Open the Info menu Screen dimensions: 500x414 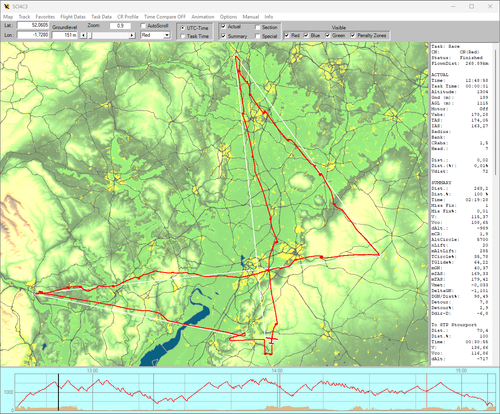coord(269,17)
